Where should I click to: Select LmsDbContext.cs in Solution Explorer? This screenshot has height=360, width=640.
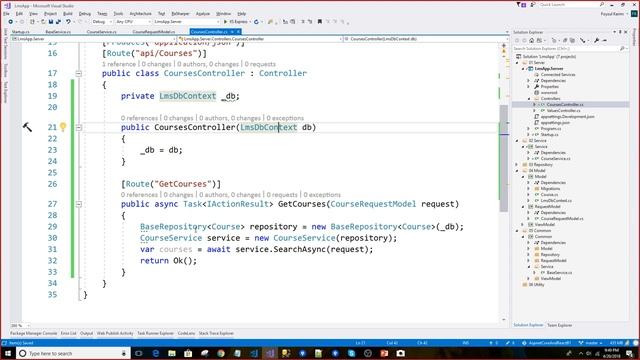[x=556, y=200]
